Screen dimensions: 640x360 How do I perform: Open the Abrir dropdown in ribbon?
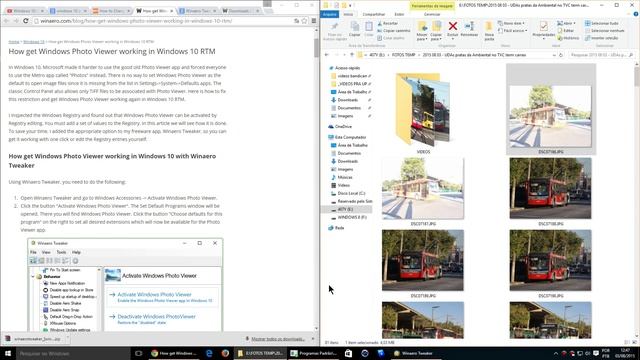click(567, 24)
